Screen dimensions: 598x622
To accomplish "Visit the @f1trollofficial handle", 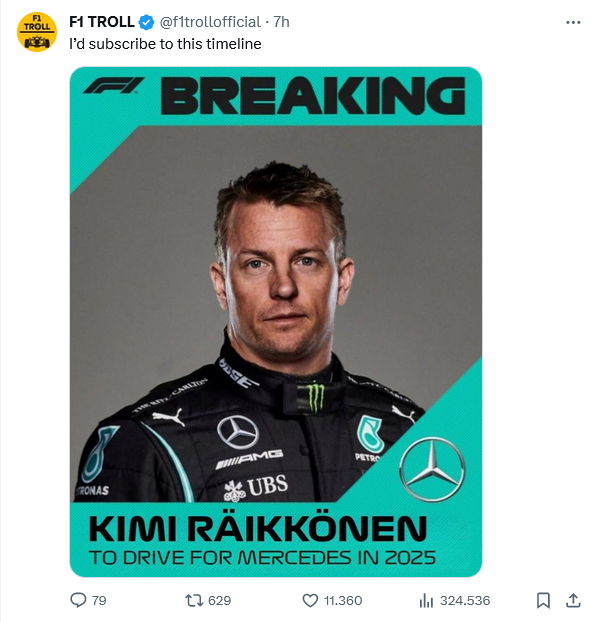I will pos(210,22).
